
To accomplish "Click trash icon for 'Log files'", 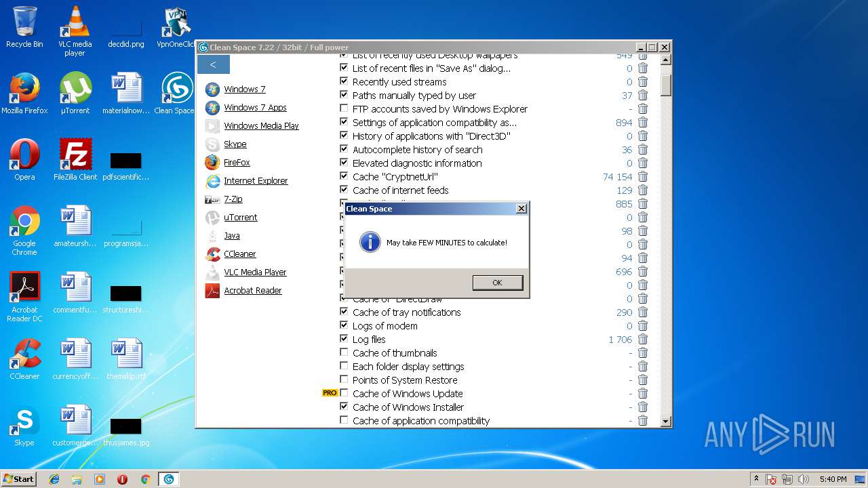I will pyautogui.click(x=643, y=340).
